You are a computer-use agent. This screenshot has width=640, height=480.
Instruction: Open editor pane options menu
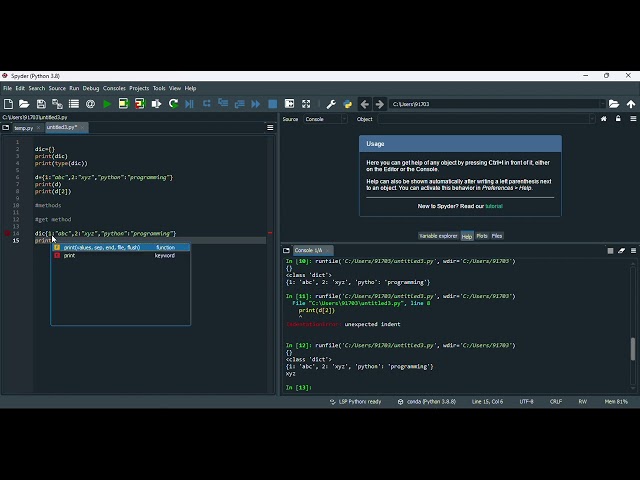coord(270,128)
